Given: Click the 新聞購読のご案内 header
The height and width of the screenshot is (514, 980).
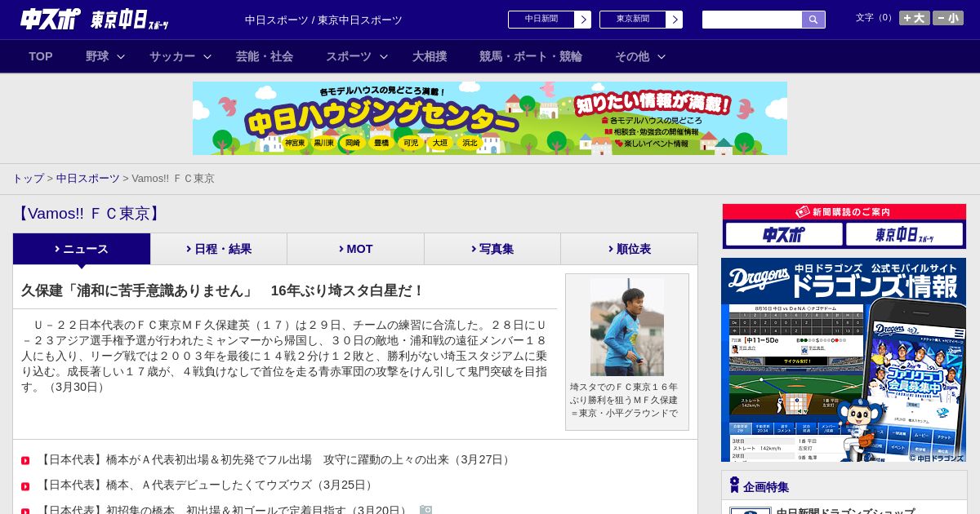Looking at the screenshot, I should coord(844,212).
